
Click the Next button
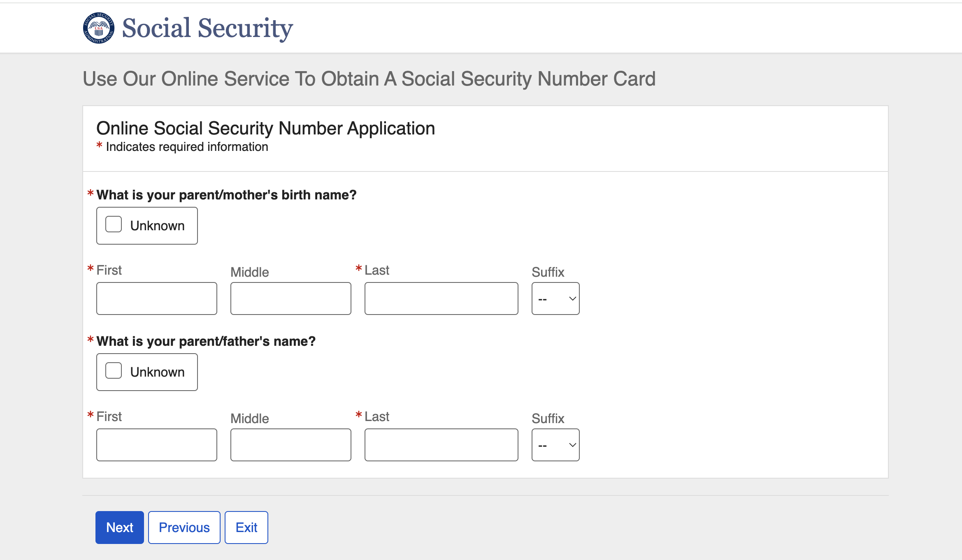click(x=120, y=528)
